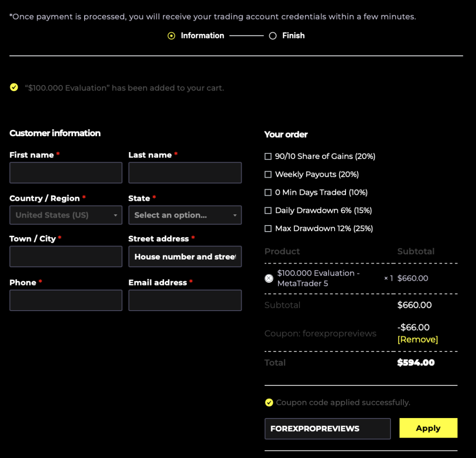Viewport: 476px width, 458px height.
Task: Click the -$66.00 coupon discount value
Action: 413,327
